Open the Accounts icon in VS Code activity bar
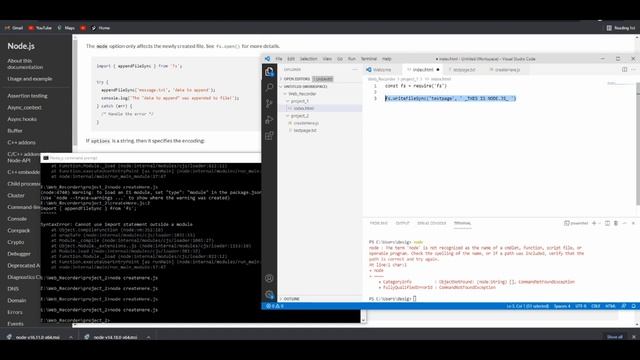The image size is (640, 360). pyautogui.click(x=269, y=278)
